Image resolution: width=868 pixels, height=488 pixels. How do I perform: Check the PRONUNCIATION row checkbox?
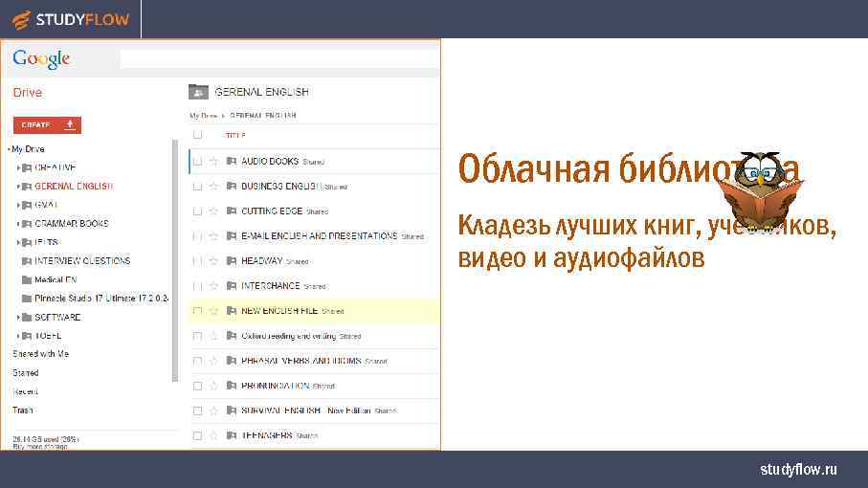coord(198,386)
